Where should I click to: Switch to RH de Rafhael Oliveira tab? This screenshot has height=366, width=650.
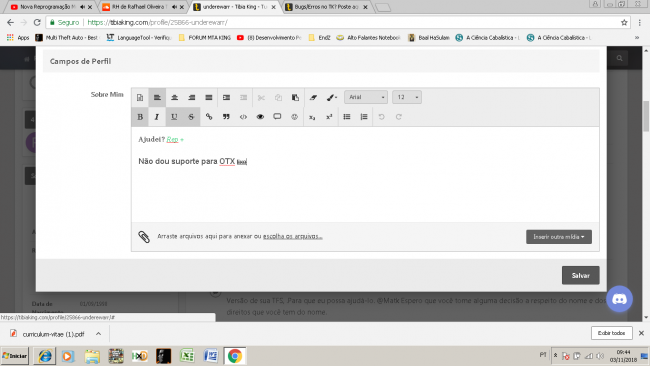pos(142,7)
